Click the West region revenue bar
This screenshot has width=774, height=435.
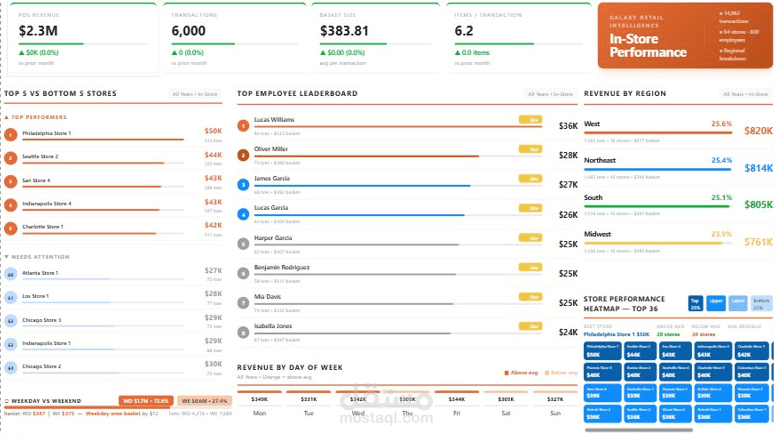pyautogui.click(x=658, y=132)
